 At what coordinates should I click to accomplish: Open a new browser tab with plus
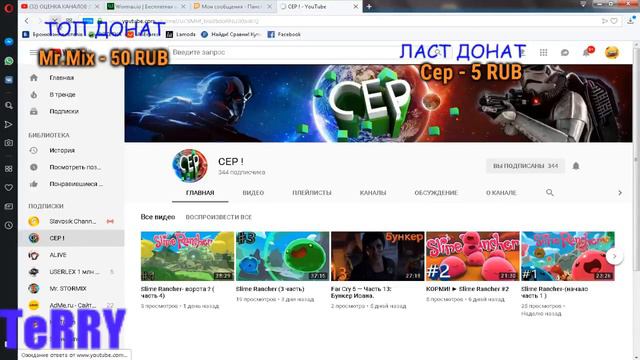click(x=369, y=7)
